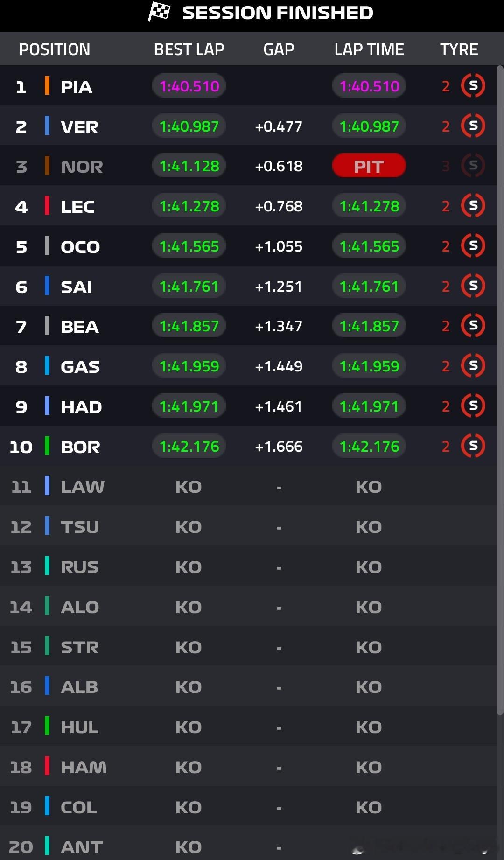Click the red PIT badge for NOR

(369, 166)
